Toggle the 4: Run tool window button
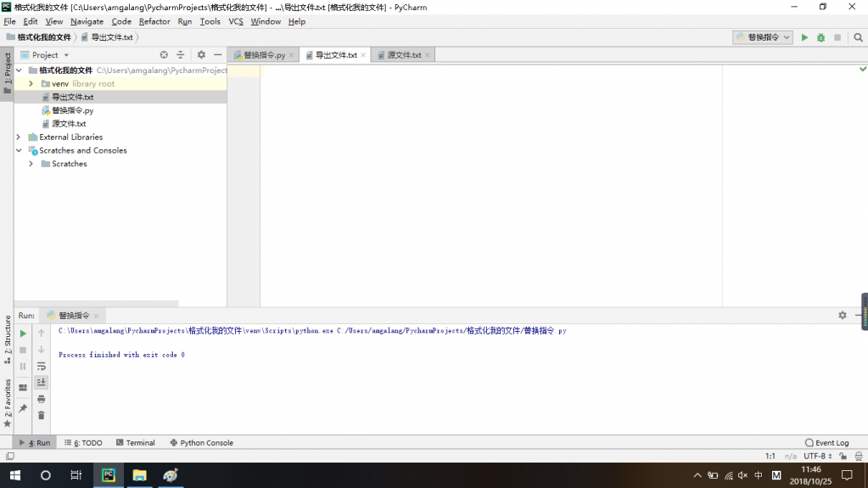Image resolution: width=868 pixels, height=488 pixels. [x=34, y=442]
